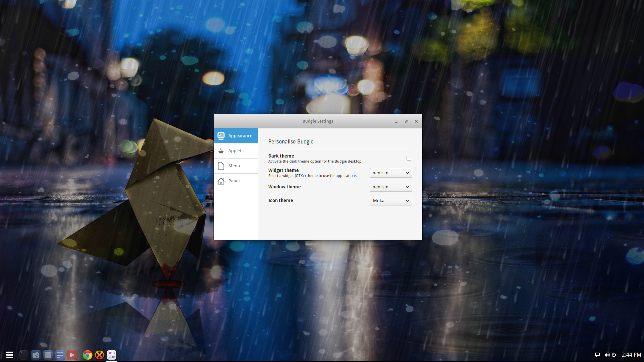Launch Google Chrome from the panel
The height and width of the screenshot is (362, 644).
(x=87, y=355)
